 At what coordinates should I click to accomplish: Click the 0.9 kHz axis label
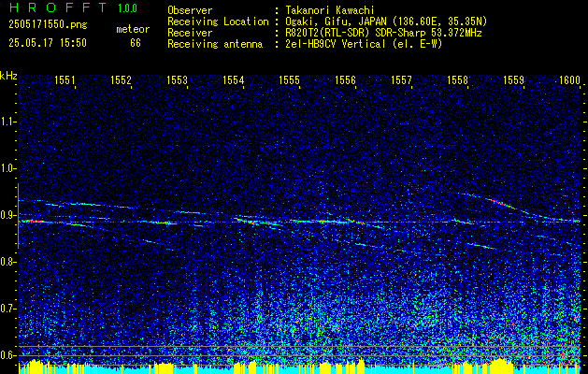(7, 215)
